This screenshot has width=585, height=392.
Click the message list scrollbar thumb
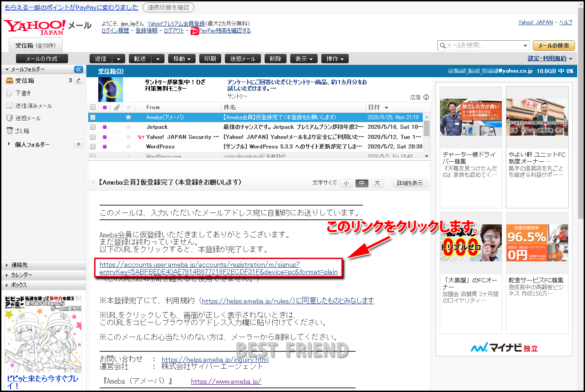click(x=426, y=128)
